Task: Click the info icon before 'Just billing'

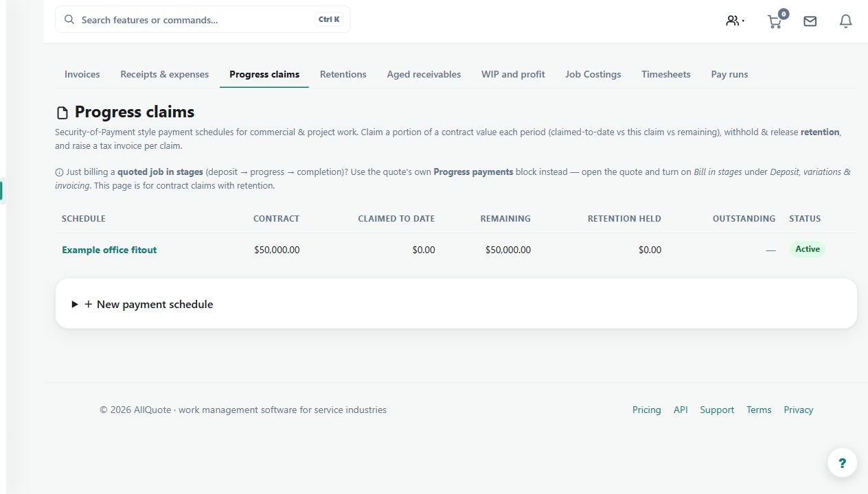Action: click(x=59, y=172)
